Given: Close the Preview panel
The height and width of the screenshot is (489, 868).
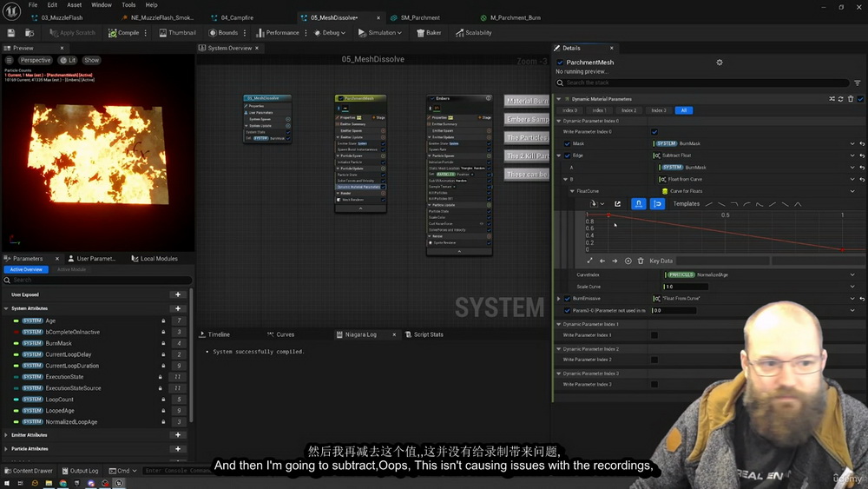Looking at the screenshot, I should 62,48.
